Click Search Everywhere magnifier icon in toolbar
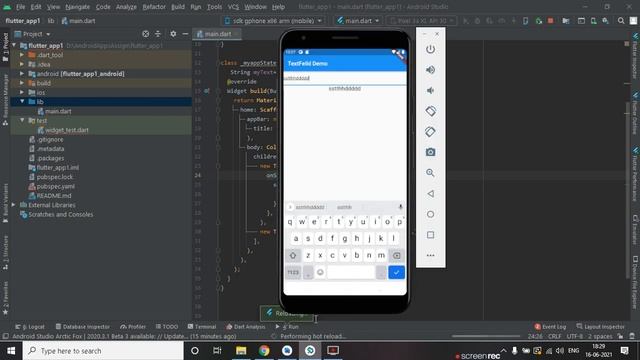640x360 pixels. 621,20
